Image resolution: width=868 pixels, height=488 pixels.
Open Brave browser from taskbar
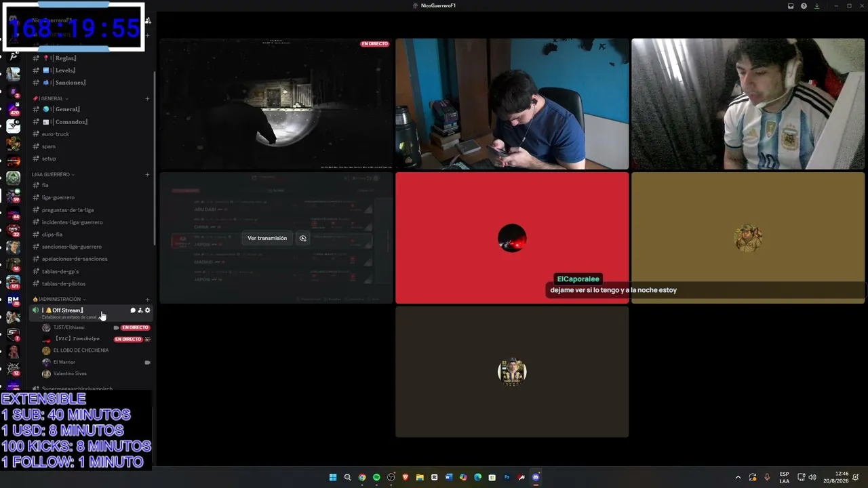pos(406,477)
